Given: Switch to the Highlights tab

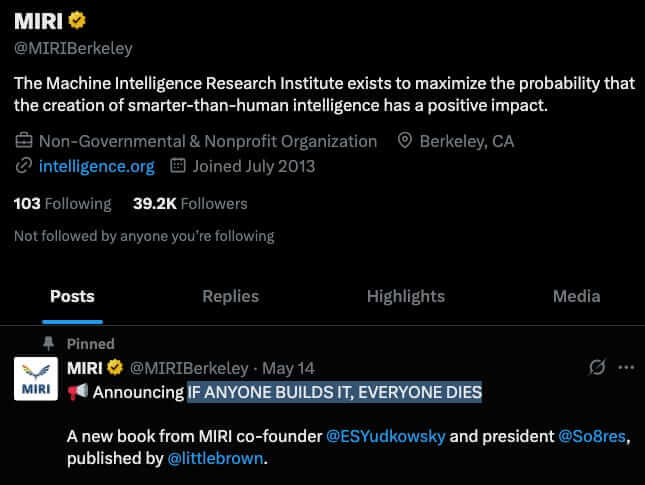Looking at the screenshot, I should click(x=406, y=296).
